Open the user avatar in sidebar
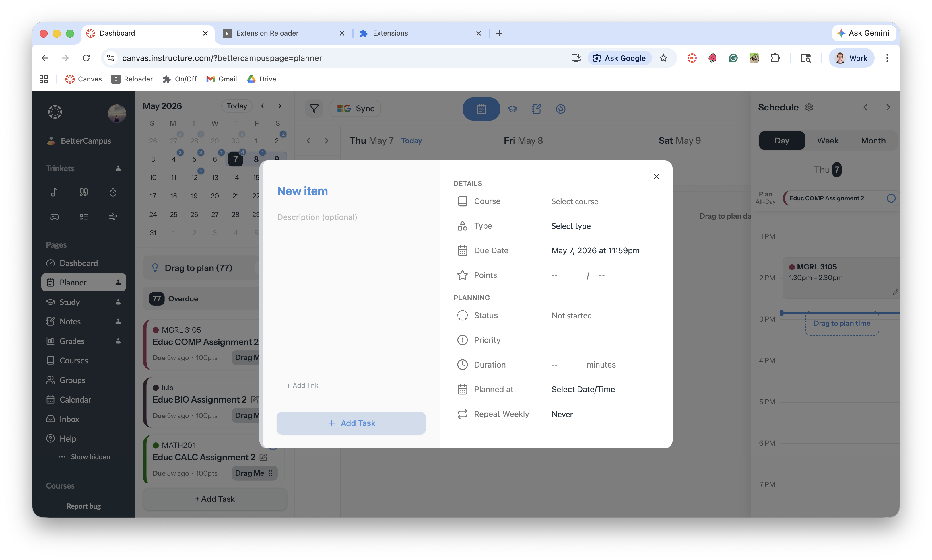 pyautogui.click(x=116, y=113)
